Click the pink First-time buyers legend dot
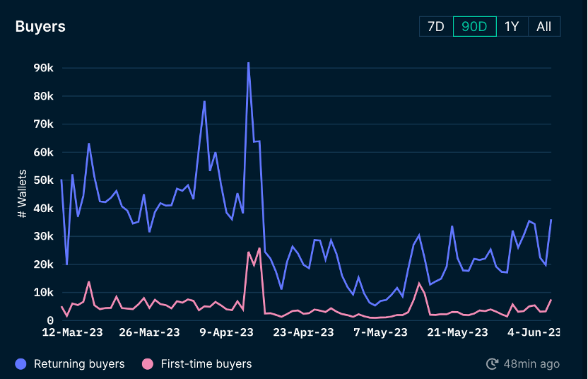This screenshot has width=588, height=379. click(147, 364)
